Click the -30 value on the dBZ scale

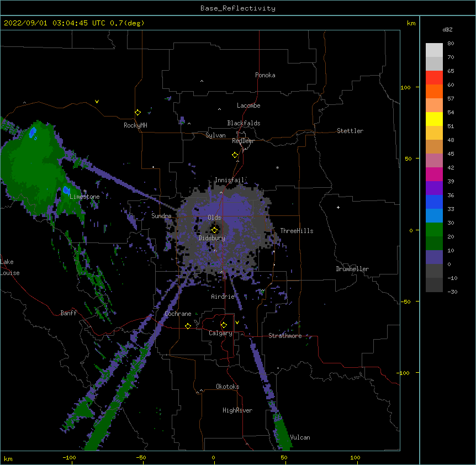(x=452, y=292)
